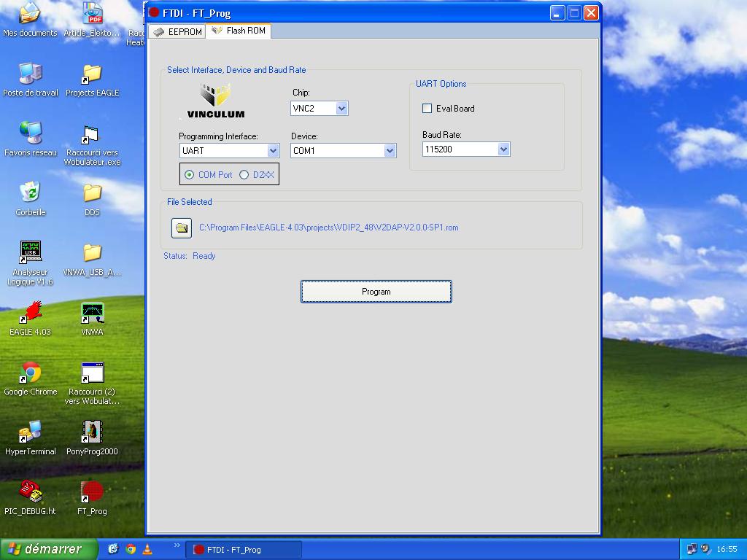Click Internet Explorer quick launch icon
The height and width of the screenshot is (560, 747).
pos(113,549)
